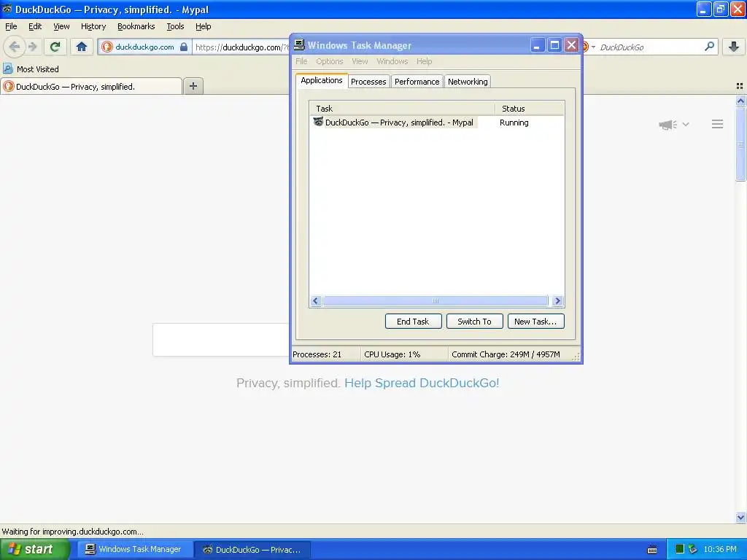Screen dimensions: 747x560
Task: Click Mypal raccoon icon in browser title bar
Action: (7, 9)
